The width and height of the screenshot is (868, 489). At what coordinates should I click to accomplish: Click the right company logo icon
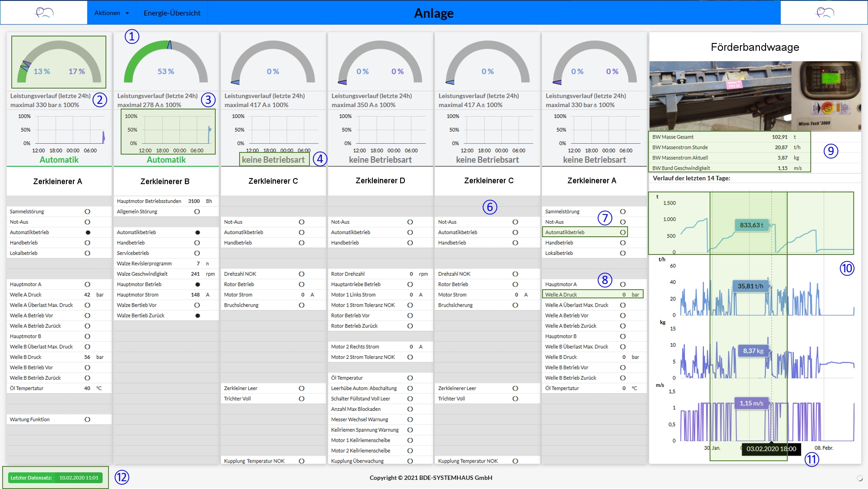click(825, 12)
